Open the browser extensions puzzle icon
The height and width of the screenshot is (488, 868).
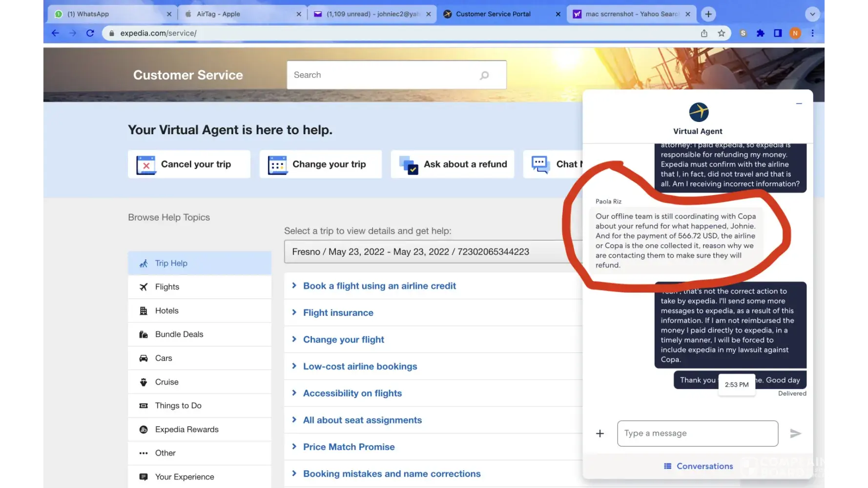(760, 33)
